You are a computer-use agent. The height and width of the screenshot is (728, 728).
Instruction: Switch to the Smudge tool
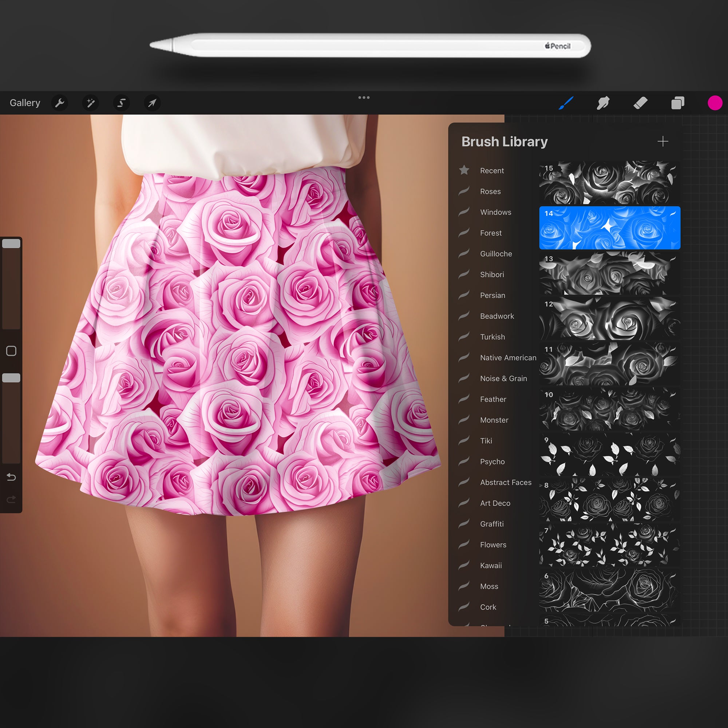[603, 103]
